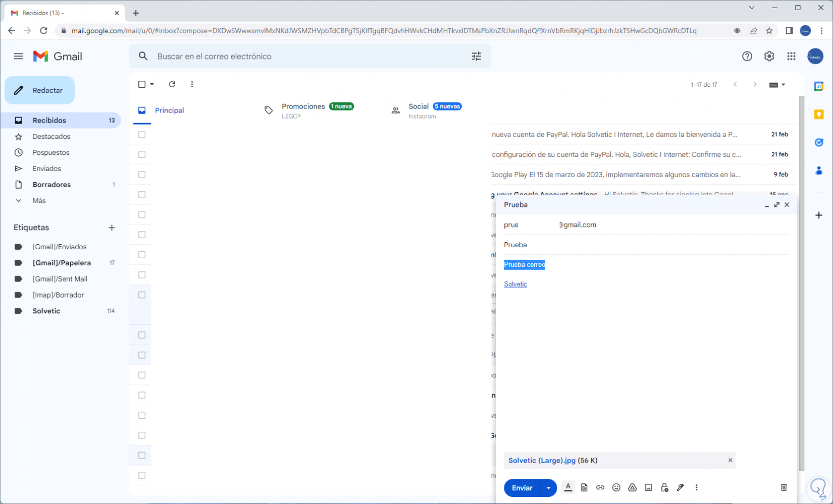Click the search mail input field
The width and height of the screenshot is (833, 504).
pos(309,57)
